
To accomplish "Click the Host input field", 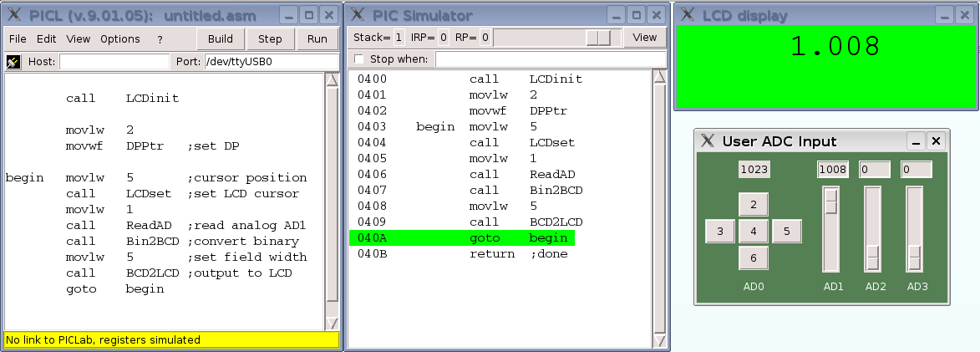I will 114,61.
